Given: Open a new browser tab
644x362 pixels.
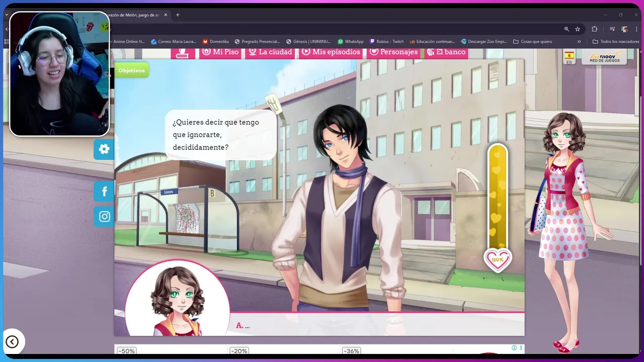Looking at the screenshot, I should 178,15.
